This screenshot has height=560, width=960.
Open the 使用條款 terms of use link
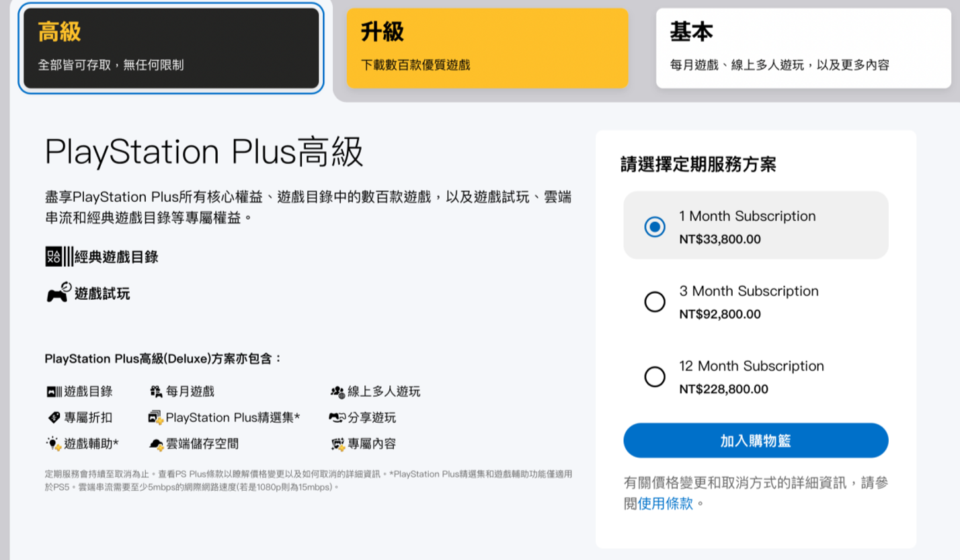(x=665, y=504)
